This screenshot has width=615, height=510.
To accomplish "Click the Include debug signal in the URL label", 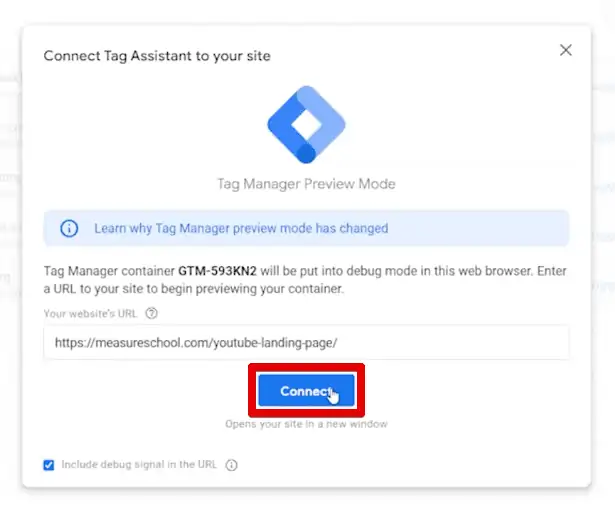I will (139, 464).
